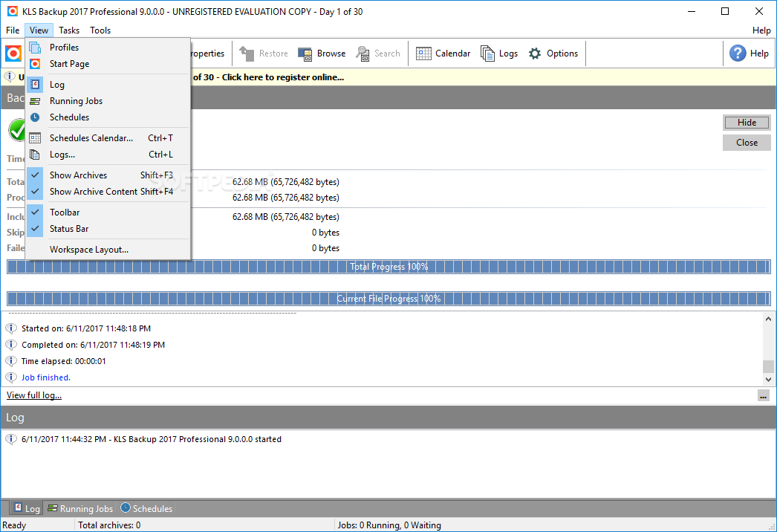Screen dimensions: 777x532
Task: Click Logs... pages icon in menu
Action: [x=35, y=155]
